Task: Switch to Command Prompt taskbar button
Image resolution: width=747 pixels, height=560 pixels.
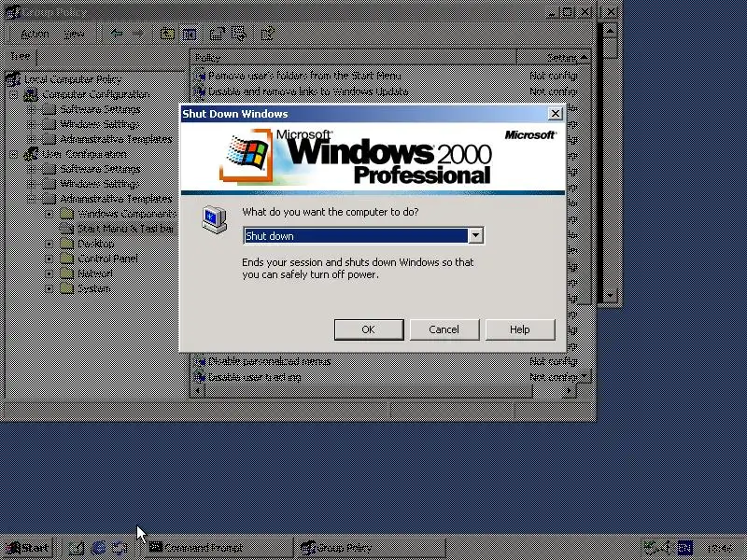Action: (x=218, y=548)
